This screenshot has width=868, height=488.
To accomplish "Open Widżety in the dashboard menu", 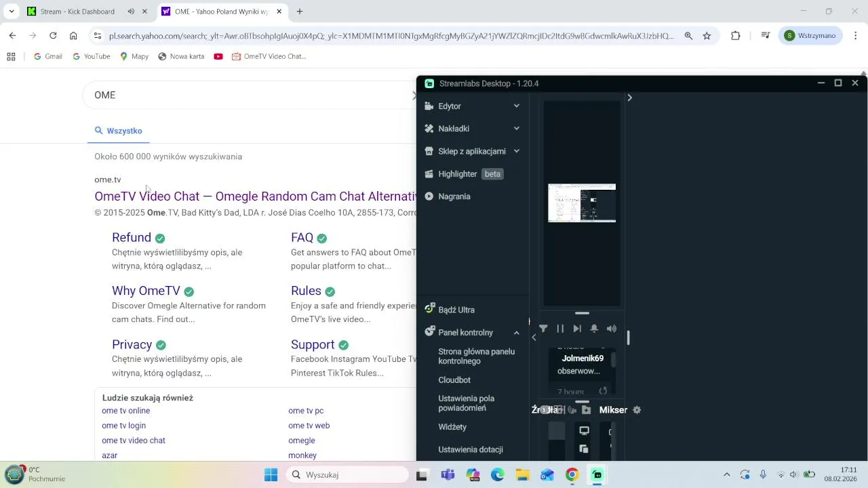I will tap(452, 427).
